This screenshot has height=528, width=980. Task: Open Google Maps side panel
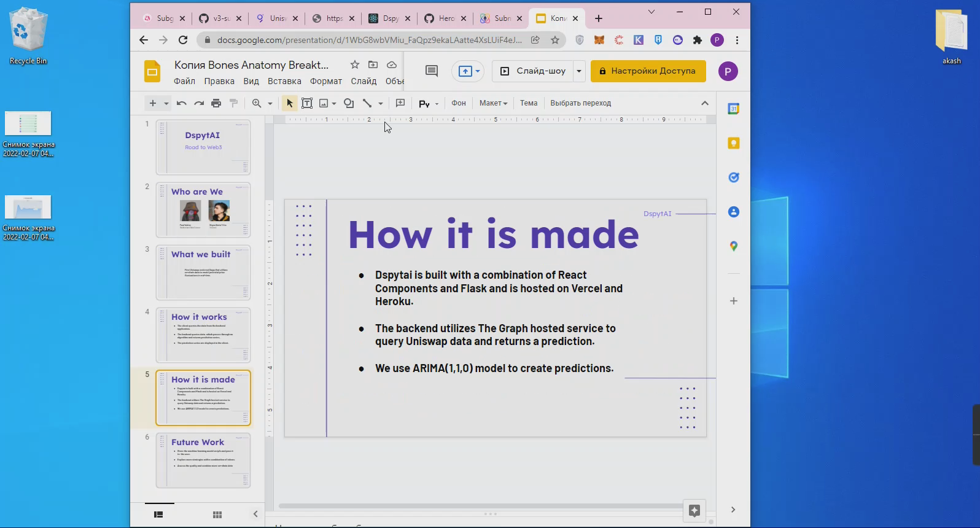[733, 246]
